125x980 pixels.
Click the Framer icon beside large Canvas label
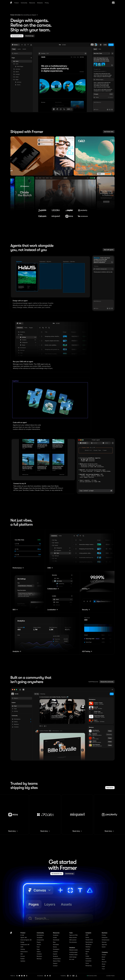[x=30, y=890]
